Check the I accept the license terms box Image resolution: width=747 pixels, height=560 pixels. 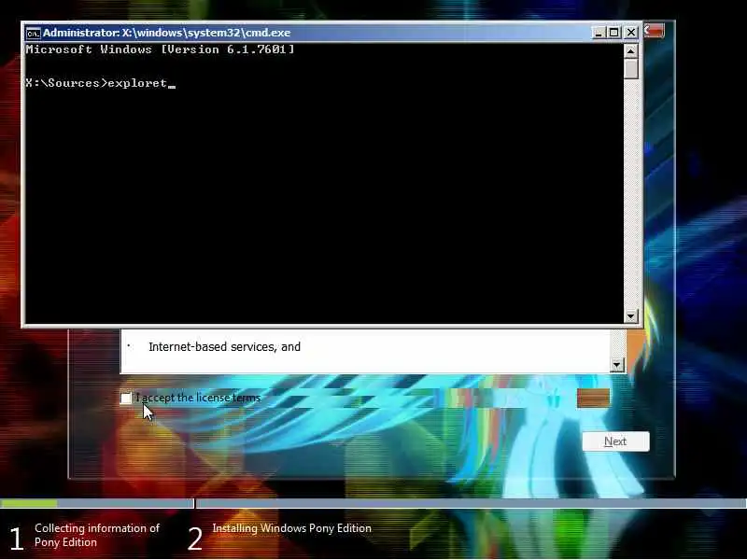click(x=126, y=399)
